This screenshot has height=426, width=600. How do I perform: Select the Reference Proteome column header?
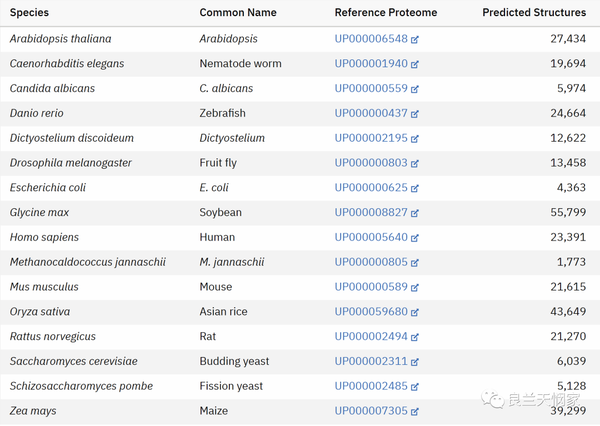tap(385, 13)
